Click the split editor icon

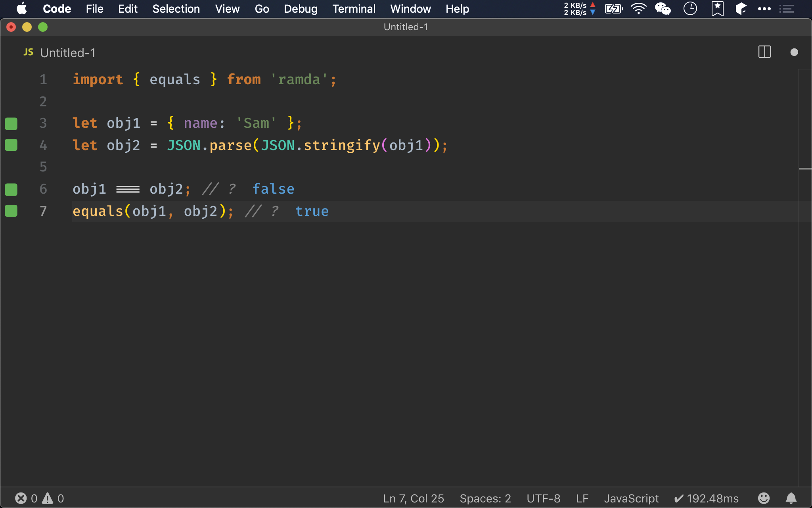tap(764, 52)
